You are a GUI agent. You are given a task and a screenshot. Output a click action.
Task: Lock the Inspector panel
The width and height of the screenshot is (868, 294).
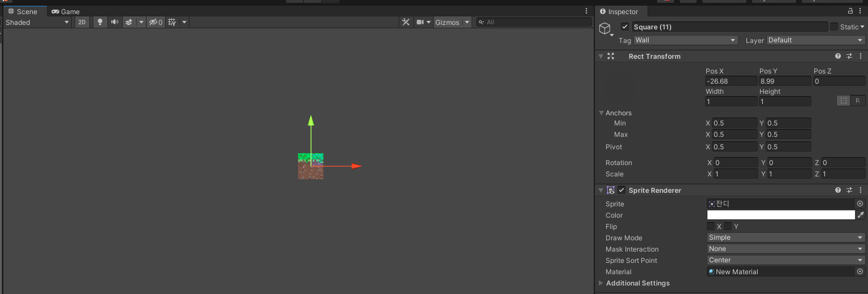(x=850, y=11)
